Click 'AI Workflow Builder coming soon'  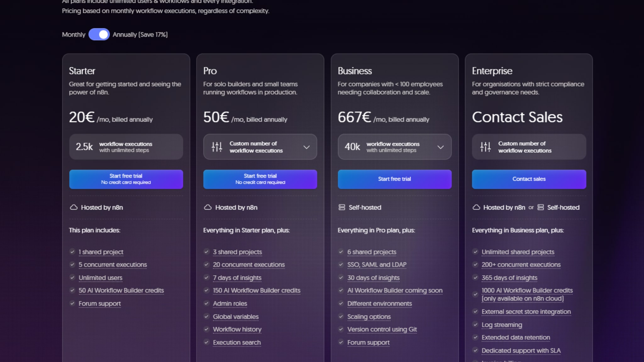coord(395,291)
